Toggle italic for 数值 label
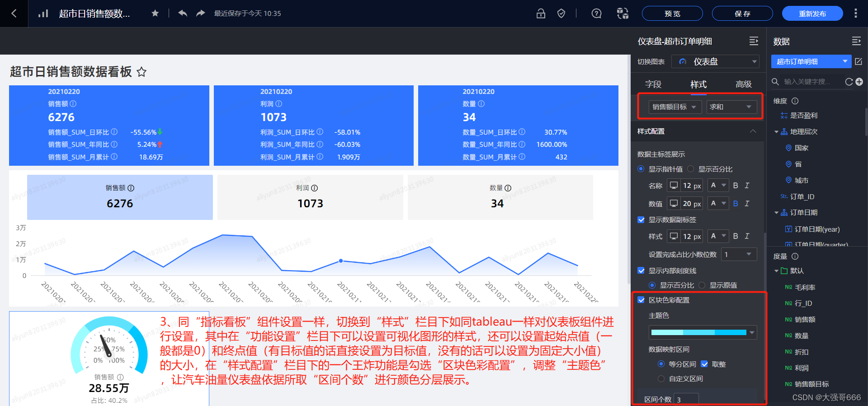The width and height of the screenshot is (868, 406). [747, 204]
